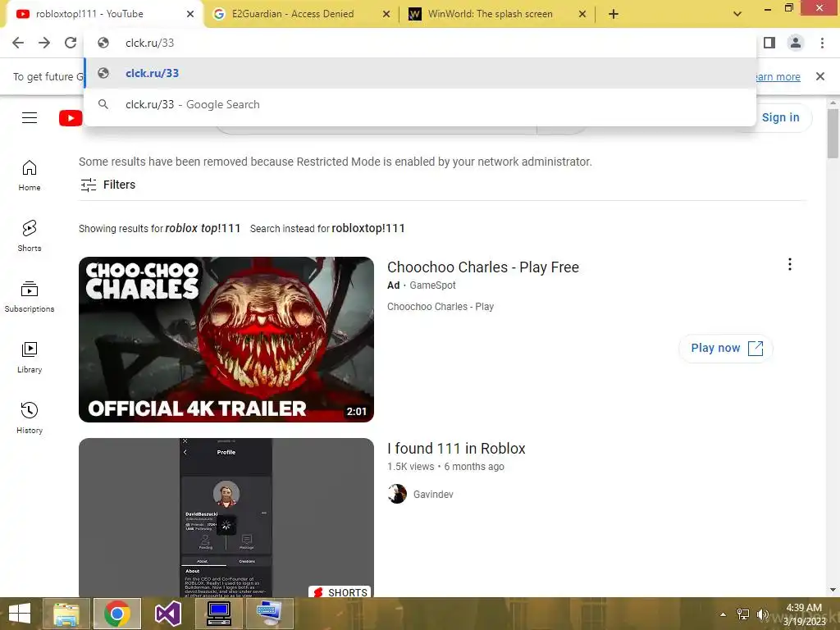Open the computer monitor taskbar app
Image resolution: width=840 pixels, height=630 pixels.
pyautogui.click(x=218, y=614)
